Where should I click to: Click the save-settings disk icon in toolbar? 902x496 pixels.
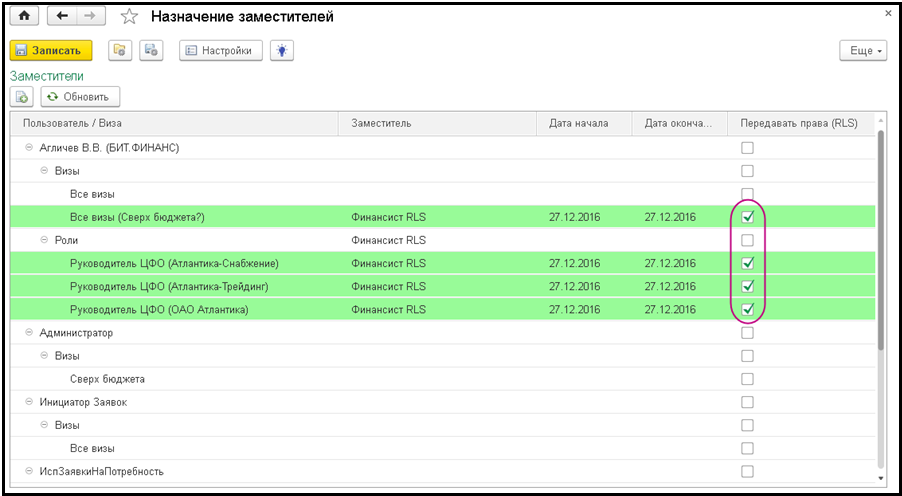tap(151, 50)
